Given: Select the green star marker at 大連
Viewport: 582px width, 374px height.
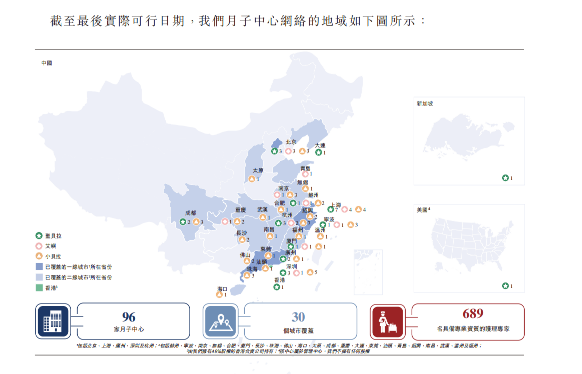Looking at the screenshot, I should pos(318,152).
